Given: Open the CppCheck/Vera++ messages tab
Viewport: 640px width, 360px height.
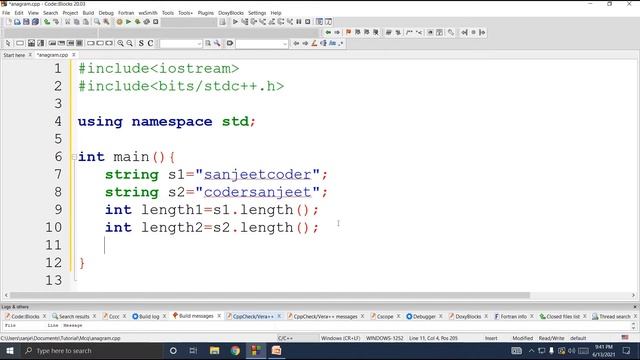Looking at the screenshot, I should (325, 316).
